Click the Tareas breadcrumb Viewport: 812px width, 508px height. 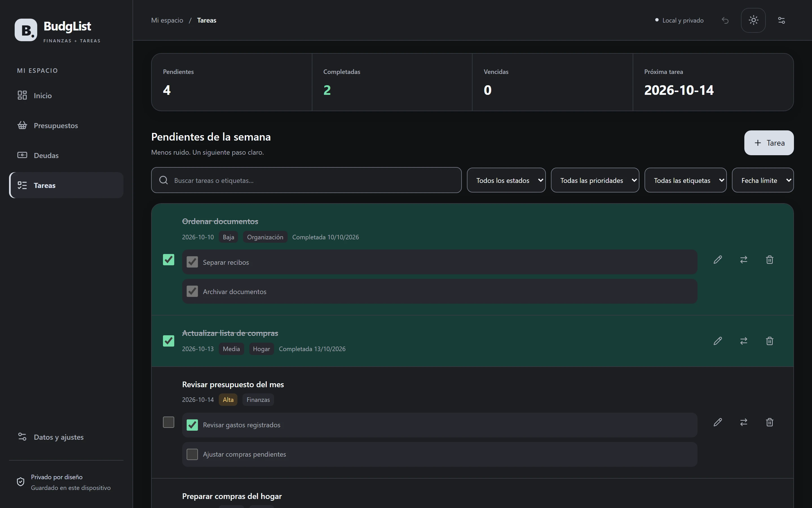click(x=207, y=21)
